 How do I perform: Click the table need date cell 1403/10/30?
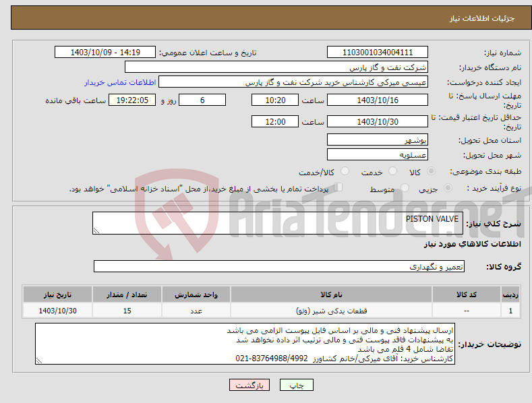[x=58, y=311]
